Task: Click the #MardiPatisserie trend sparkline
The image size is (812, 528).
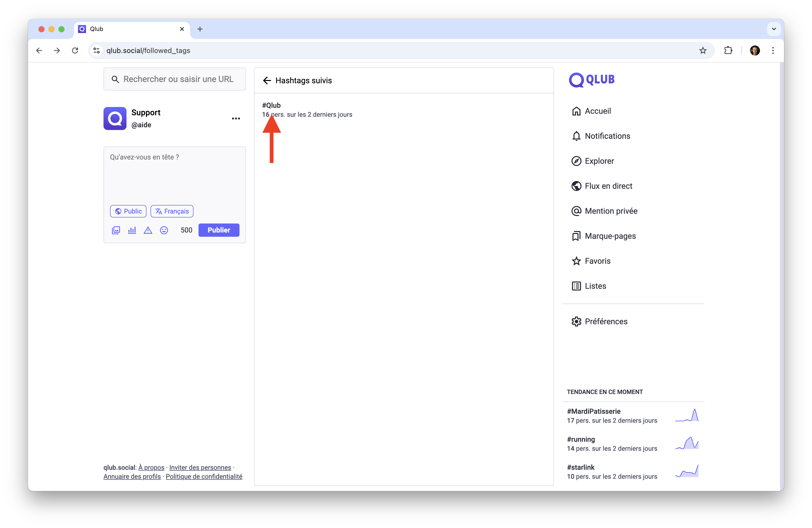Action: click(x=687, y=415)
